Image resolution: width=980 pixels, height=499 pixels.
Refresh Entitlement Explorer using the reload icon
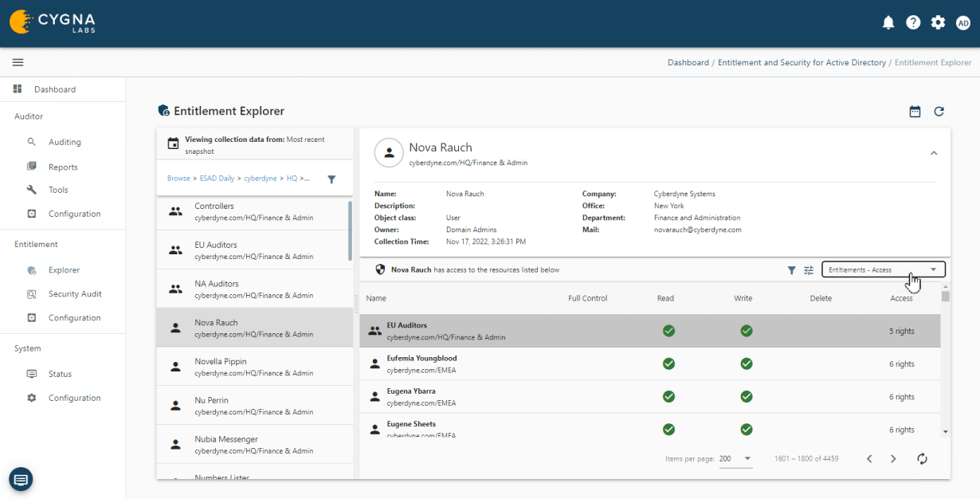[939, 112]
